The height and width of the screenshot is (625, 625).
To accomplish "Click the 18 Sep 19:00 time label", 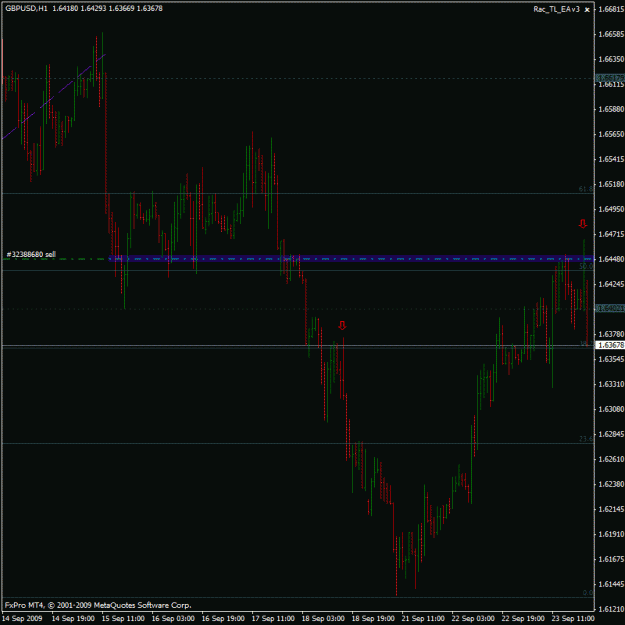I will pos(373,619).
